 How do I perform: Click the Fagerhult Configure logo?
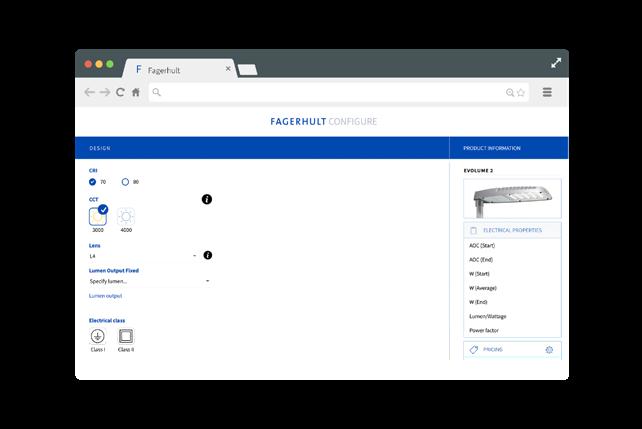(323, 122)
